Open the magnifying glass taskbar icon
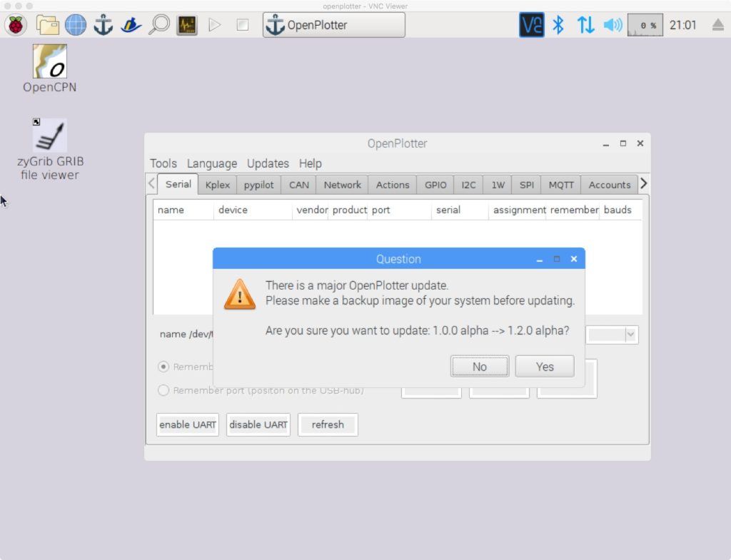 [x=159, y=26]
